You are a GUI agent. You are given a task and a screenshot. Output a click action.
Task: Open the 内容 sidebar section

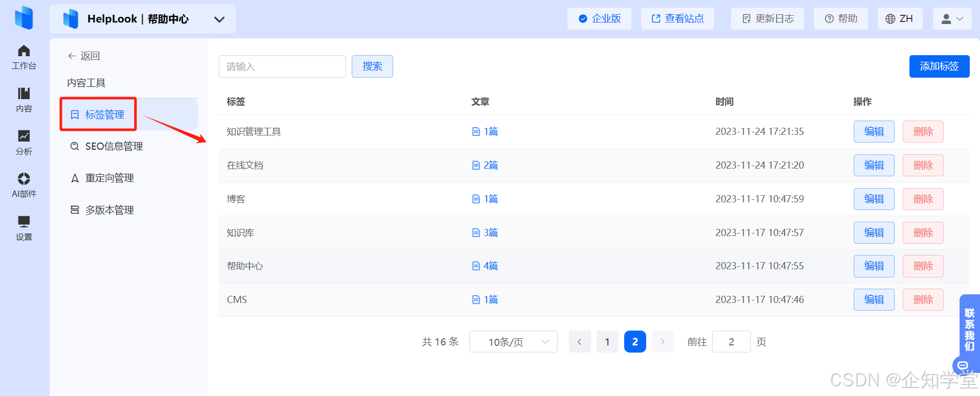(x=24, y=100)
